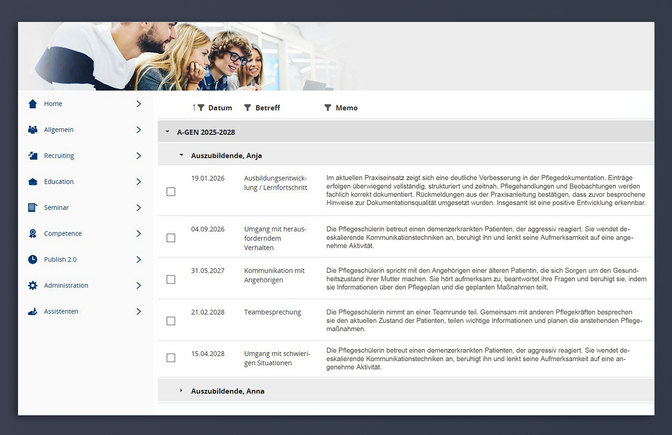Collapse the Auszubildende, Anja group
Screen dimensions: 672x435
(x=181, y=155)
